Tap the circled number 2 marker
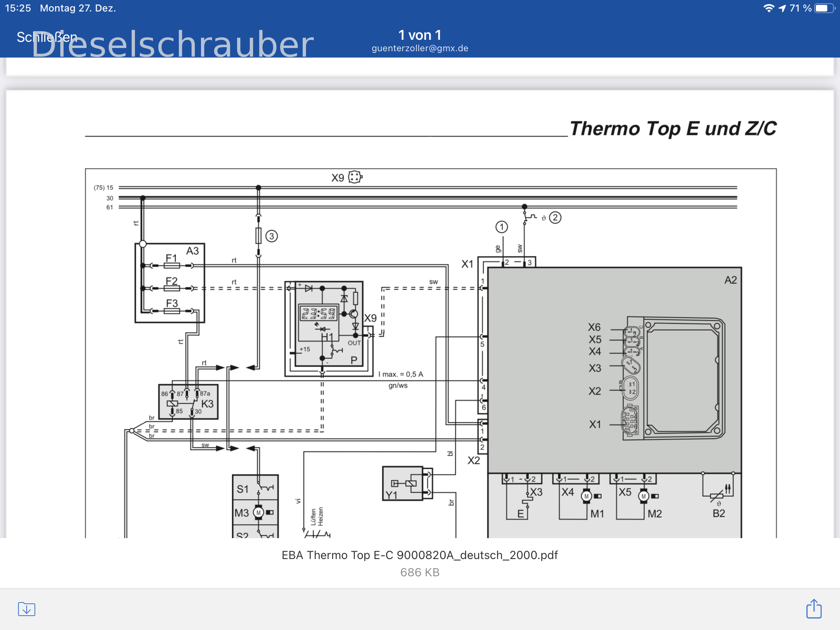 (x=555, y=217)
